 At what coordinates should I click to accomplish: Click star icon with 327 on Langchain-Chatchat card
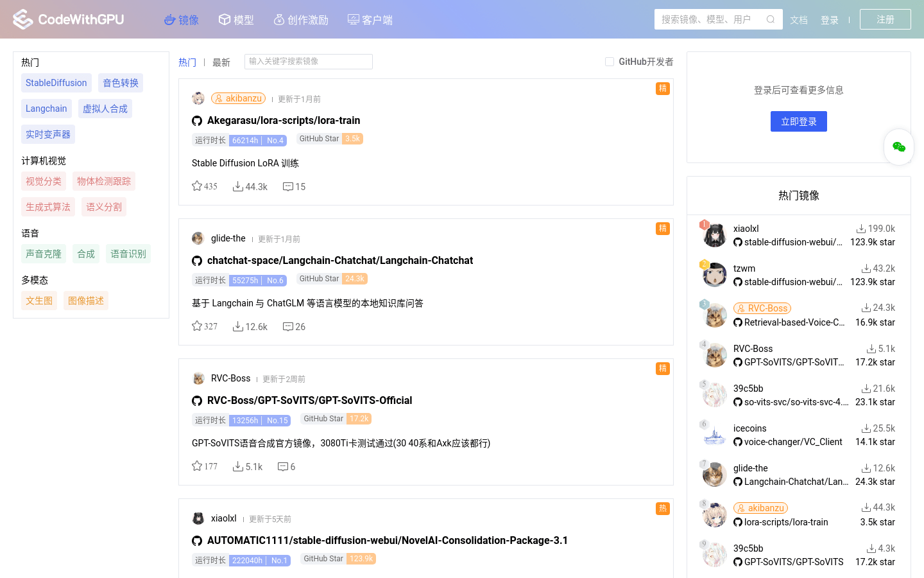197,326
